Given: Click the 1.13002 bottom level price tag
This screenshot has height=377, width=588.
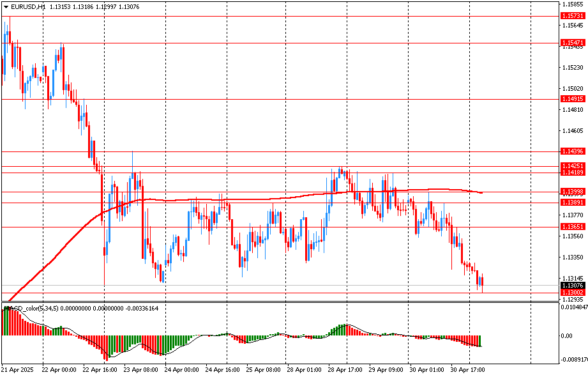Looking at the screenshot, I should tap(573, 293).
